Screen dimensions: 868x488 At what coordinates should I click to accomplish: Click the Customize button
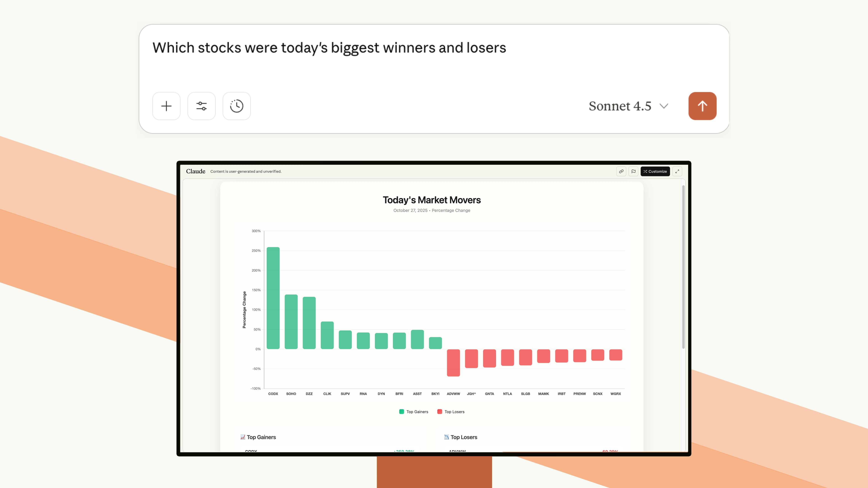655,171
